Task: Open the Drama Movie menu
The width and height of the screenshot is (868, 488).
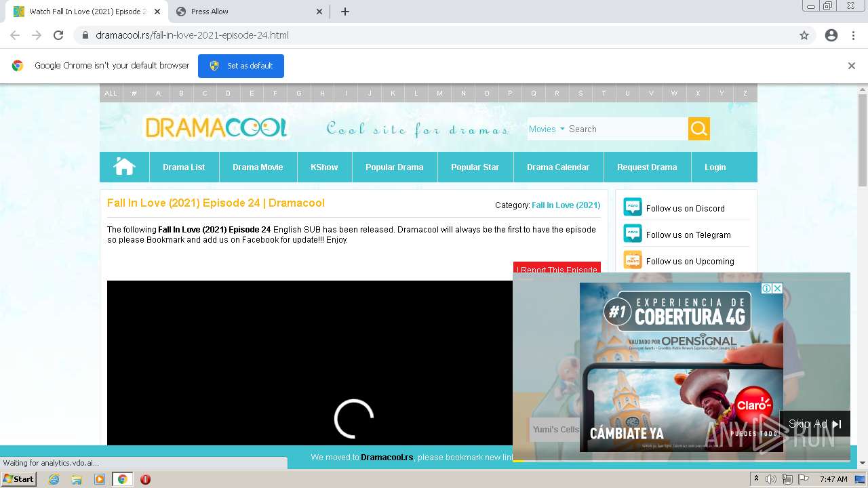Action: 258,167
